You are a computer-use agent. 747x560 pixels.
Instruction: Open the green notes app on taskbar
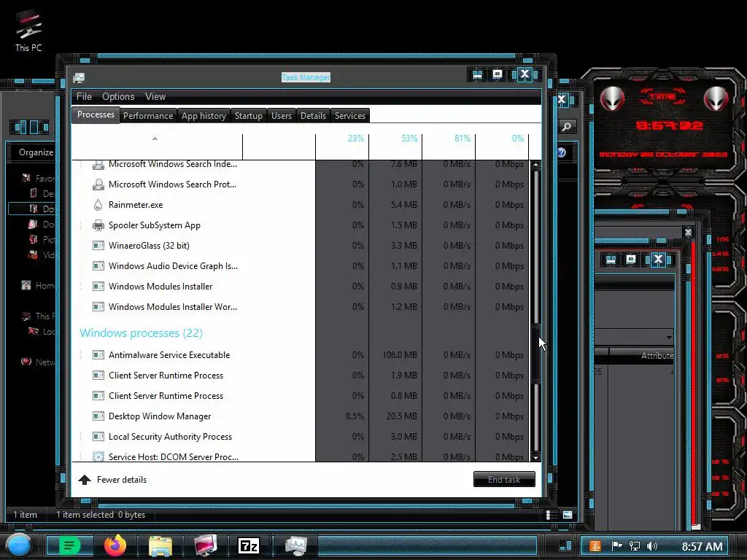(69, 545)
